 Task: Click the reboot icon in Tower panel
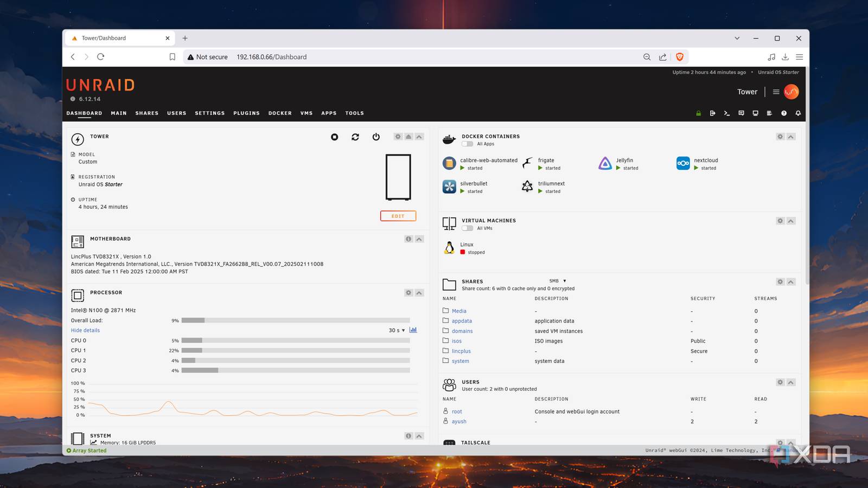[x=355, y=137]
